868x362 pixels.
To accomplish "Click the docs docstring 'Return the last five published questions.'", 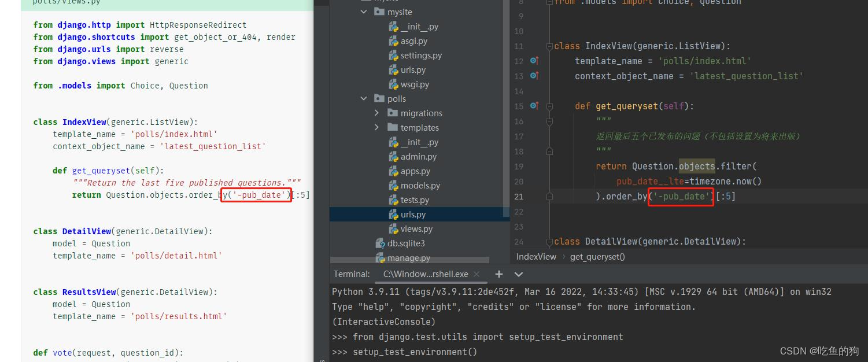I will tap(186, 183).
